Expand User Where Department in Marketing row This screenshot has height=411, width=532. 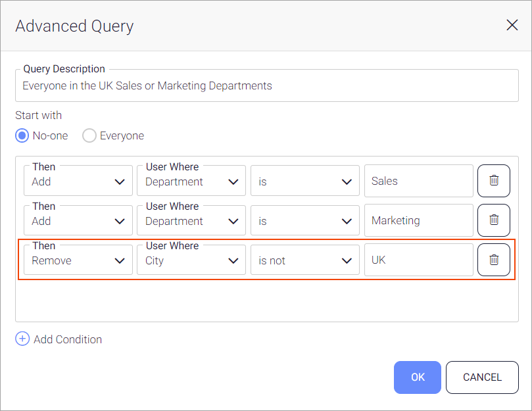[x=191, y=221]
